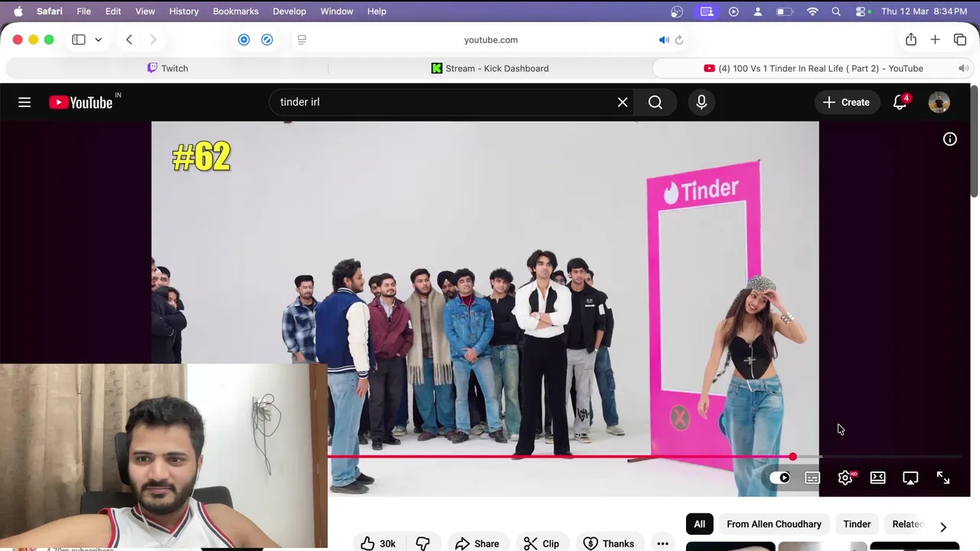Click the date and time clock
The image size is (980, 551).
(924, 11)
